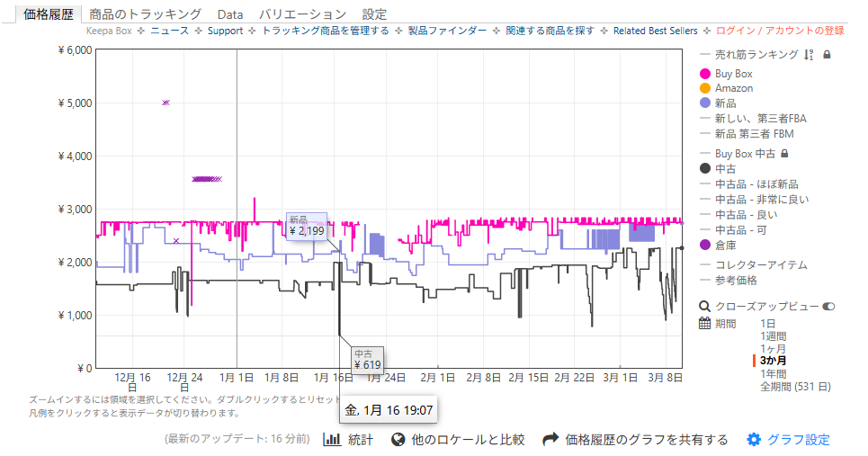The height and width of the screenshot is (456, 868).
Task: Toggle 中古品 - 可 series
Action: pyautogui.click(x=740, y=229)
